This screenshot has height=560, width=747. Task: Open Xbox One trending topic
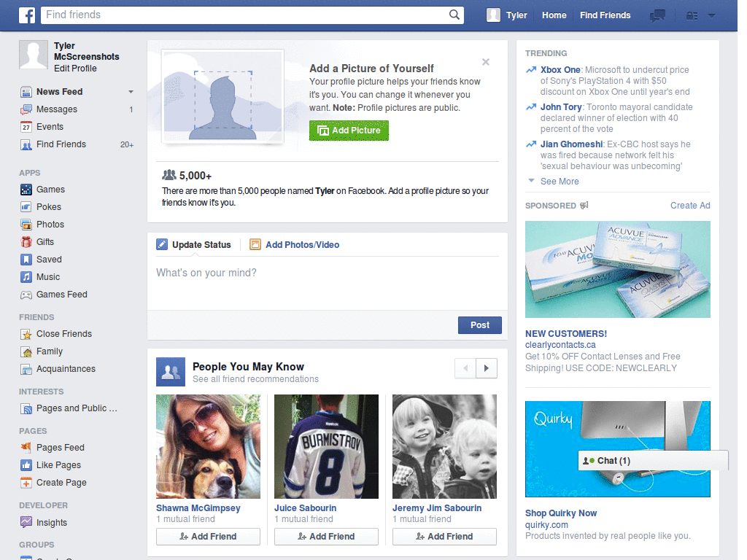point(560,69)
